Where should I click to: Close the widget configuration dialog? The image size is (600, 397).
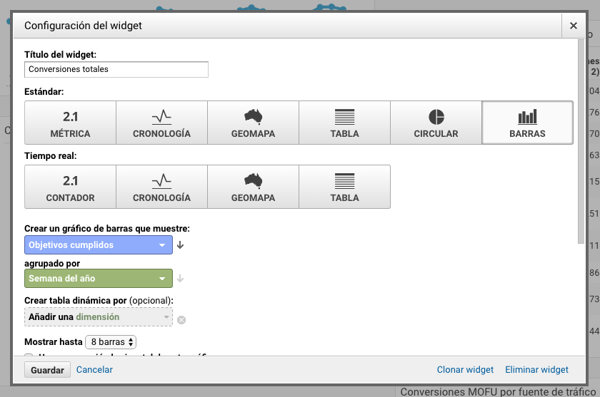573,26
